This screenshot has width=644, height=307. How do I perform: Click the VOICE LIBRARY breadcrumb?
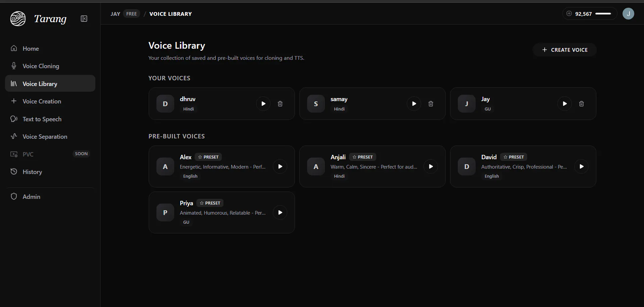tap(170, 14)
